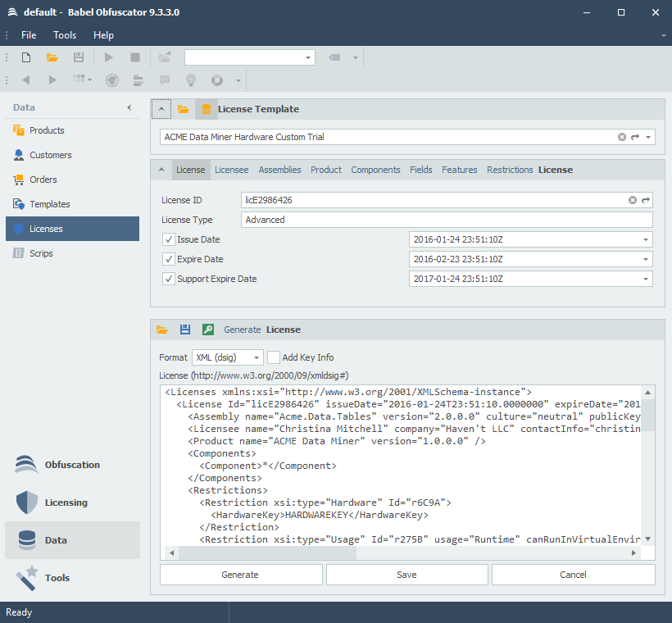Open the Issue Date dropdown
The height and width of the screenshot is (623, 672).
click(x=646, y=239)
